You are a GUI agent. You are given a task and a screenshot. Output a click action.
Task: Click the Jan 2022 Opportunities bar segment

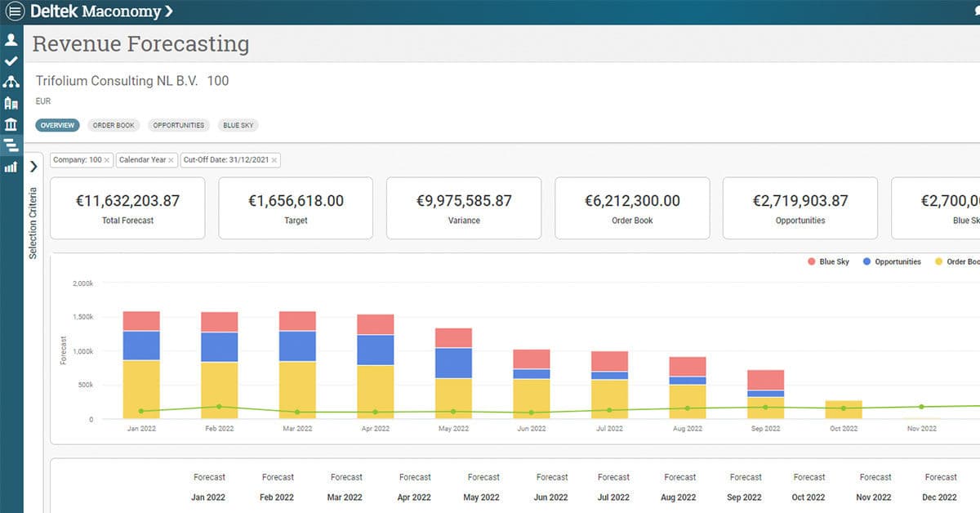click(x=141, y=346)
